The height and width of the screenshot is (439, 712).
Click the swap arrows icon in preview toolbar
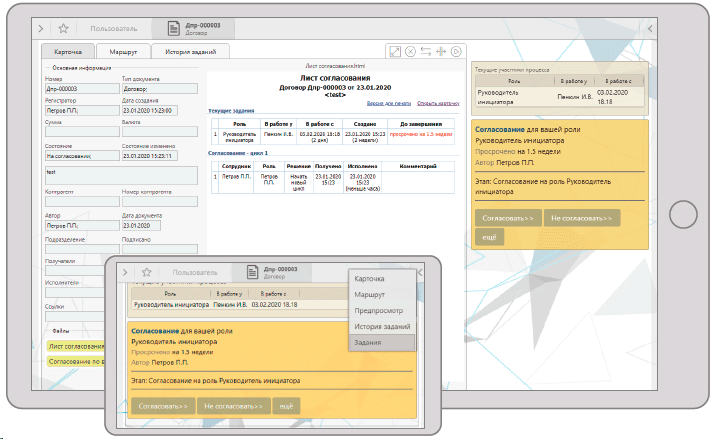(x=426, y=52)
